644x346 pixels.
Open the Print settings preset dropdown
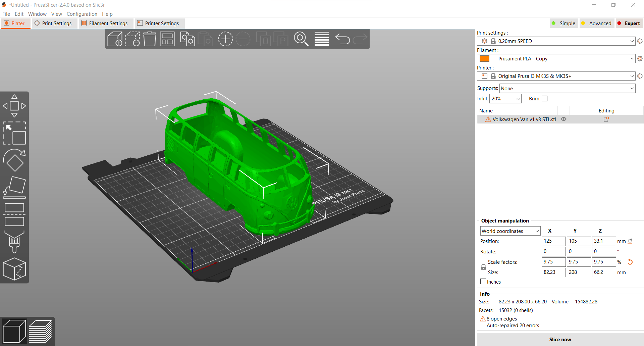tap(556, 41)
